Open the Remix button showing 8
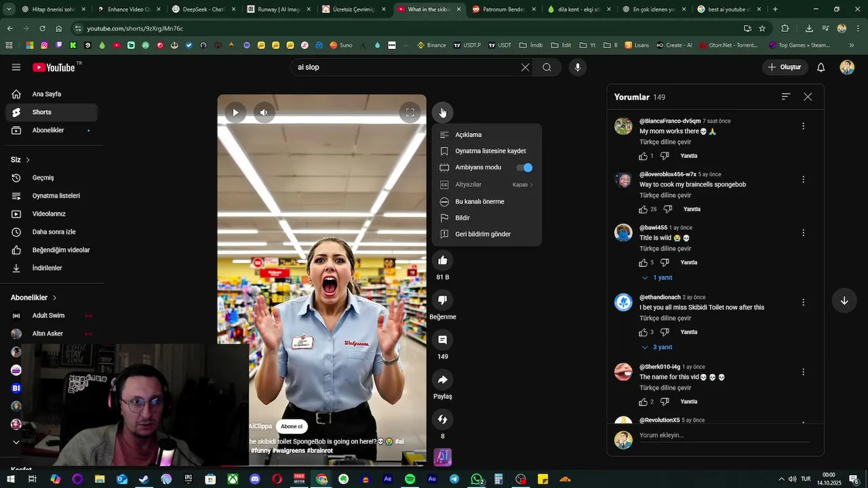 click(x=443, y=420)
